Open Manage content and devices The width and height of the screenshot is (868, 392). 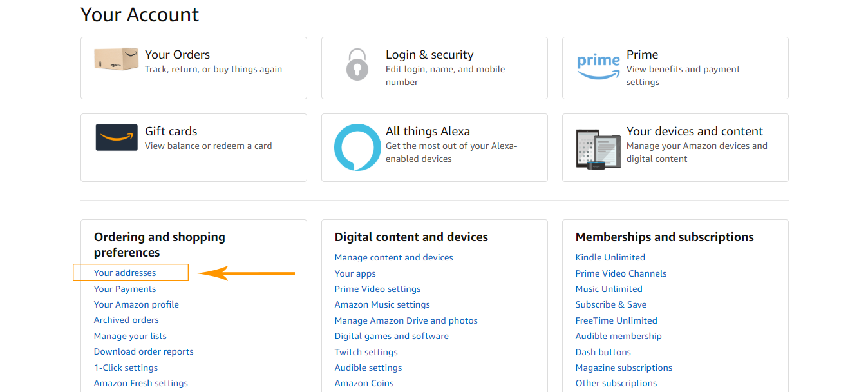pyautogui.click(x=394, y=257)
